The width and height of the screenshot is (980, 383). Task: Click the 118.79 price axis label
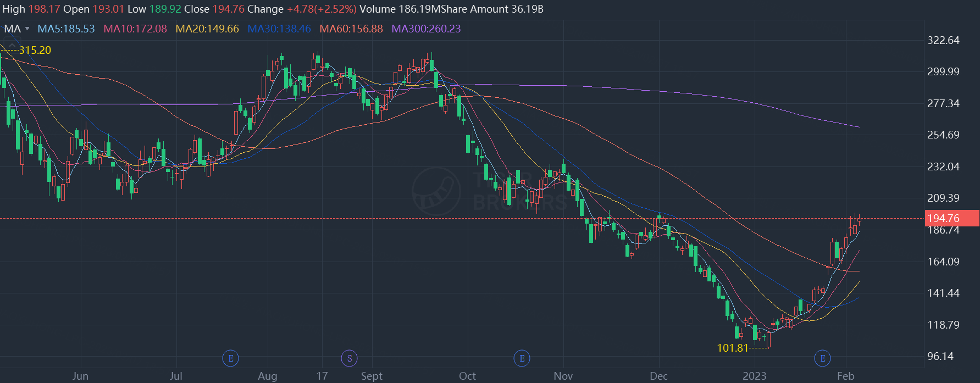[x=943, y=325]
